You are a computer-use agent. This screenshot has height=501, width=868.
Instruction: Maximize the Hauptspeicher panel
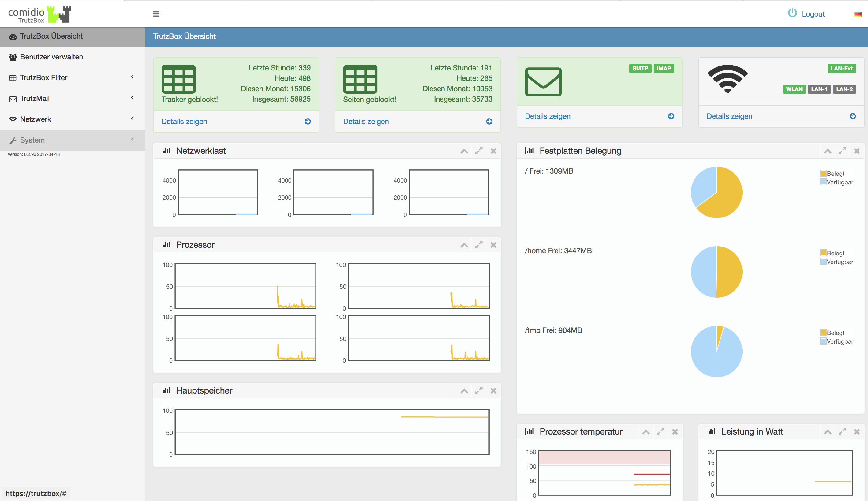point(479,390)
